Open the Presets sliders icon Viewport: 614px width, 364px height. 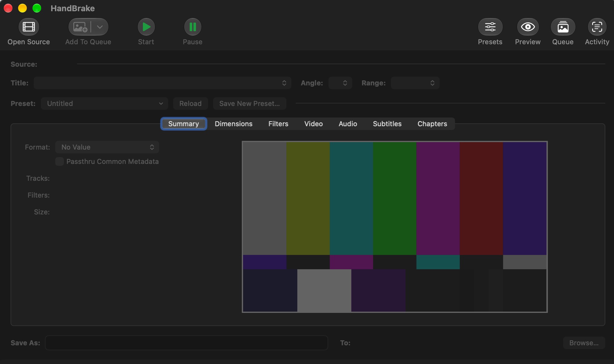click(x=490, y=27)
